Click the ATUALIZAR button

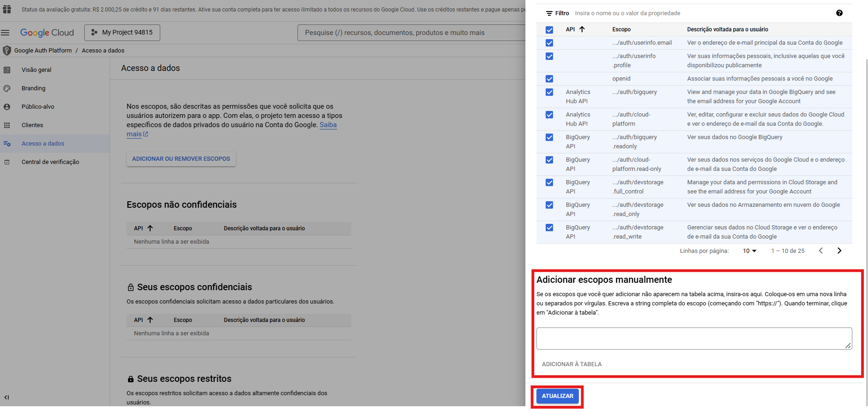pos(557,396)
